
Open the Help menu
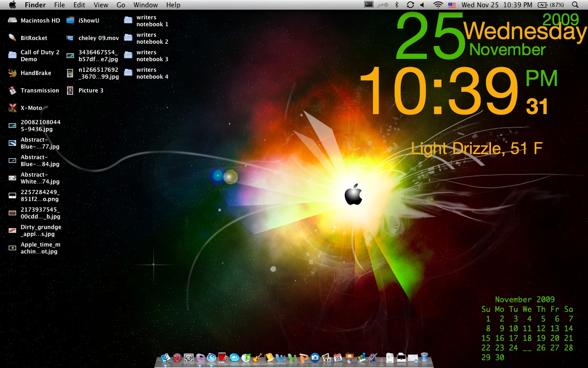(x=173, y=5)
